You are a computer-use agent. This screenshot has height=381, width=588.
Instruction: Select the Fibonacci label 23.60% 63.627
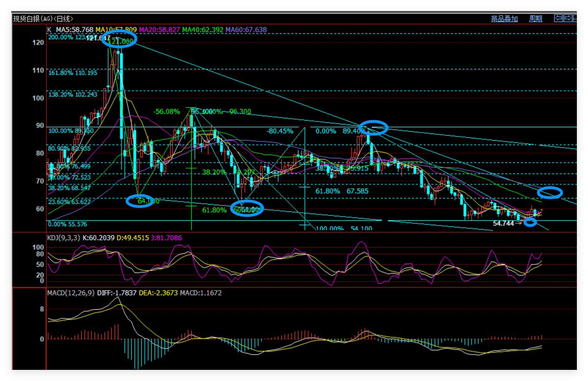point(69,202)
